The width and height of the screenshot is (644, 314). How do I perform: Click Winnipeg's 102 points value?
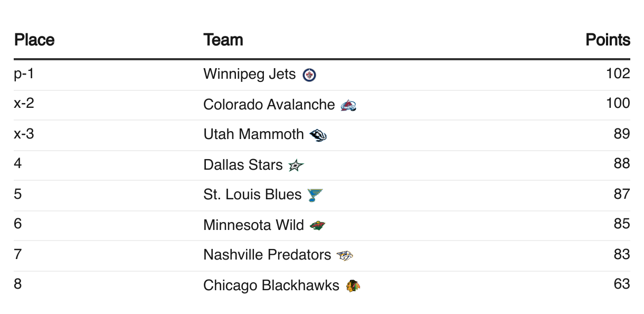click(618, 73)
